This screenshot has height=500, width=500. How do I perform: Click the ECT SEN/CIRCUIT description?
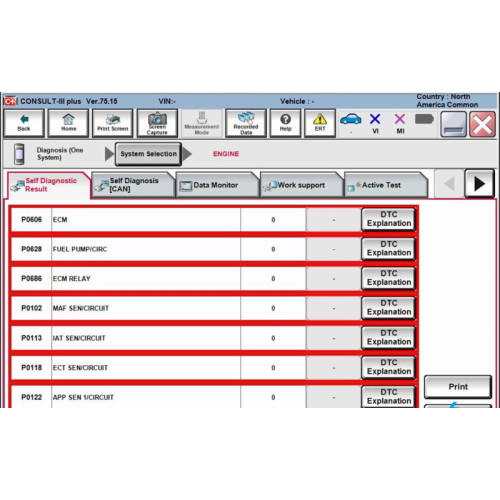[x=80, y=367]
